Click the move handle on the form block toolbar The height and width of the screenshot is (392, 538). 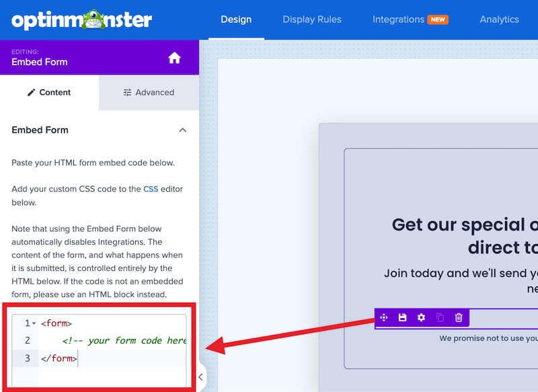385,317
